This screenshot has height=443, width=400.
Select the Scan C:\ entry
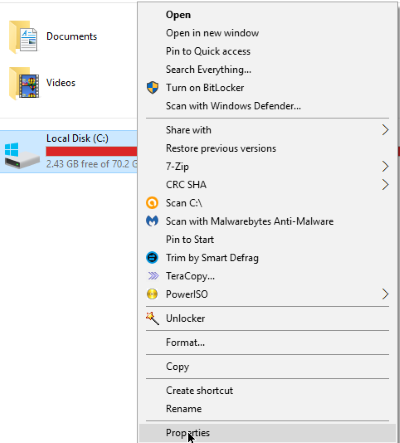(x=268, y=203)
